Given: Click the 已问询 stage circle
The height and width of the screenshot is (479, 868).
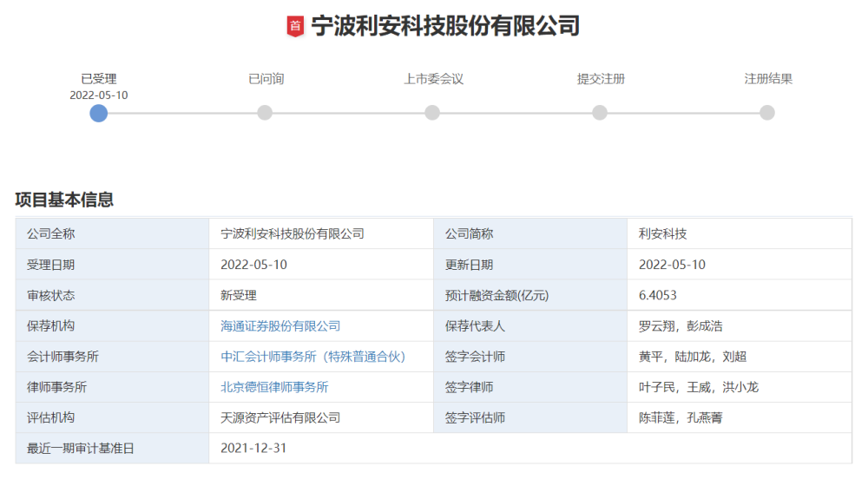Looking at the screenshot, I should point(265,113).
